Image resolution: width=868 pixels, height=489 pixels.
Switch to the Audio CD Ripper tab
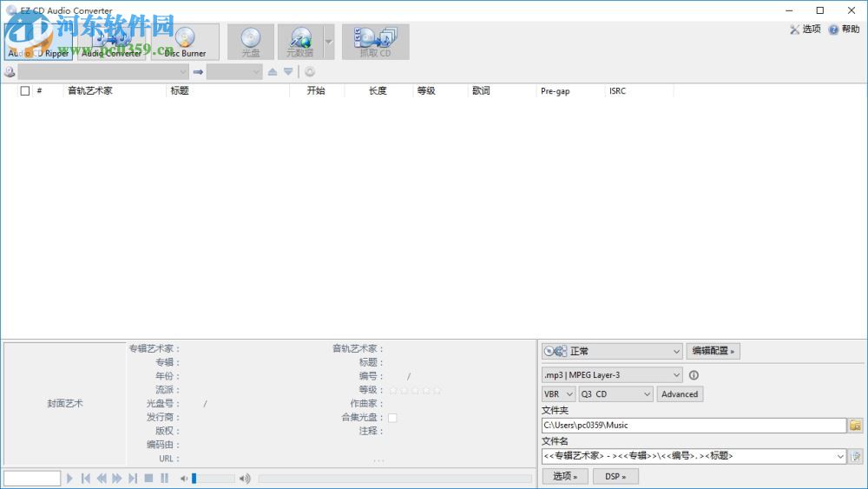tap(38, 42)
